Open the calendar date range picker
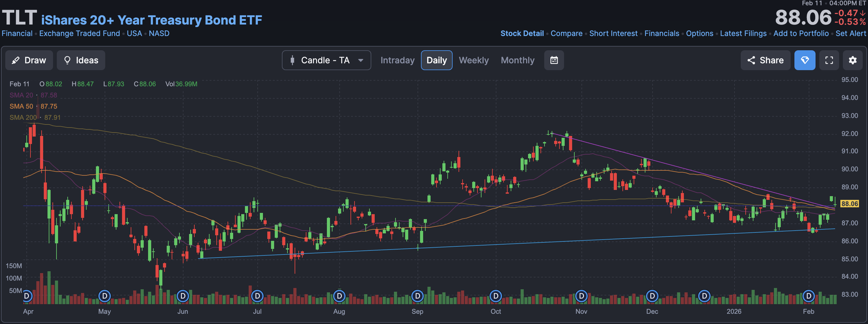Viewport: 868px width, 324px height. click(554, 60)
